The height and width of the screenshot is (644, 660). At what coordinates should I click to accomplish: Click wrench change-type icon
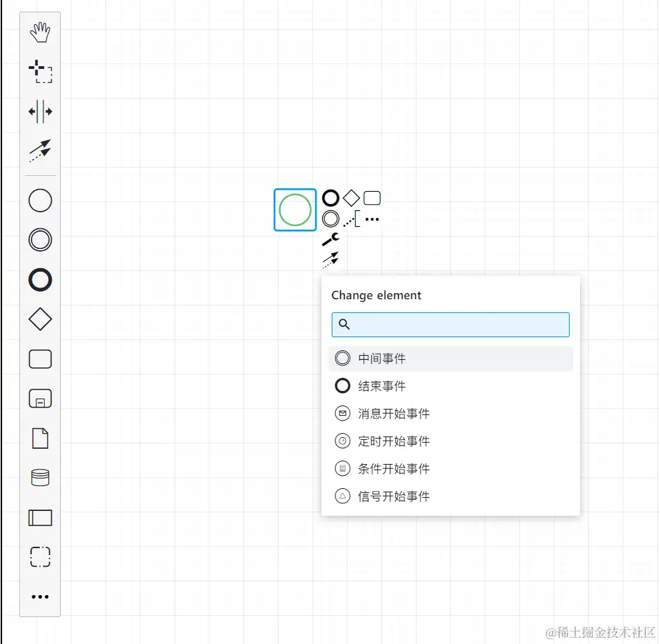(x=330, y=239)
